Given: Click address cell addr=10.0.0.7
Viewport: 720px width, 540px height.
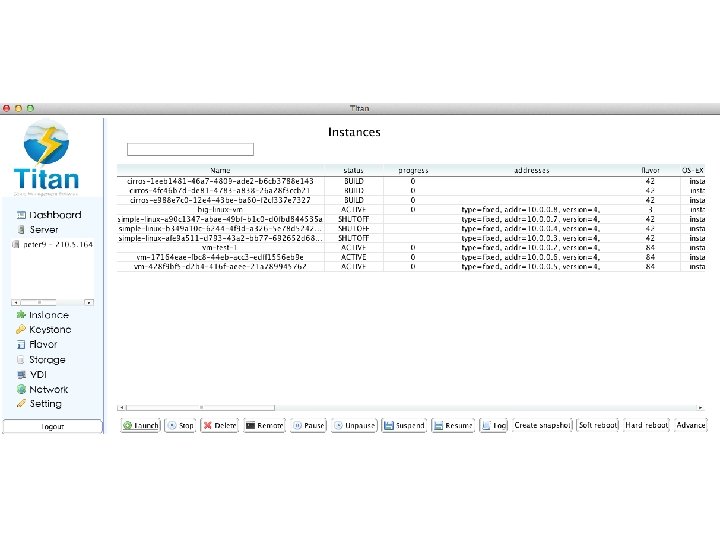Looking at the screenshot, I should (x=531, y=219).
